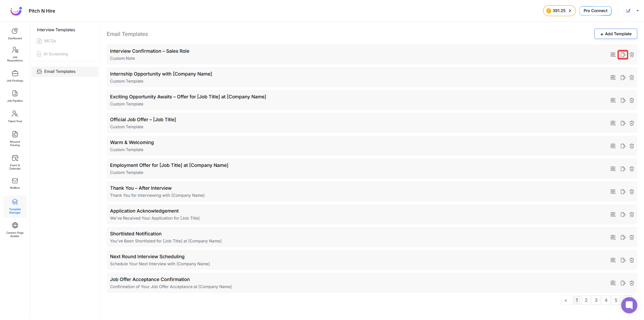Open Job Pipeline from sidebar

pyautogui.click(x=15, y=96)
